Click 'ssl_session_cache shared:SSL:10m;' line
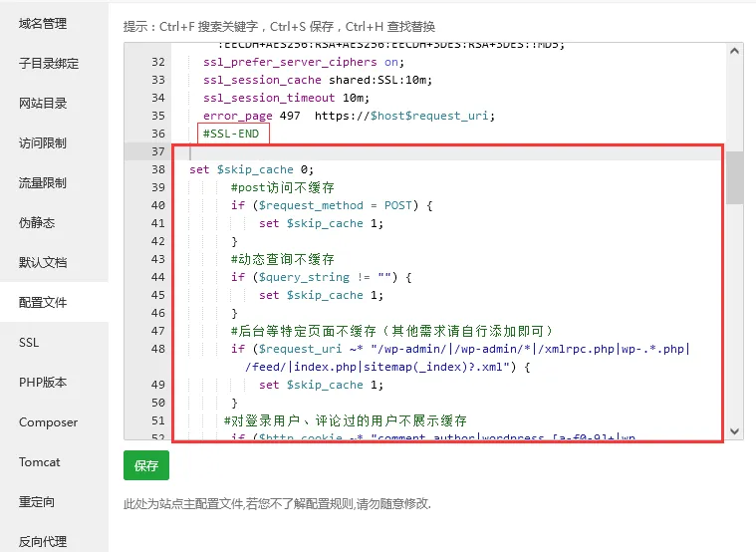The image size is (756, 552). (x=318, y=80)
